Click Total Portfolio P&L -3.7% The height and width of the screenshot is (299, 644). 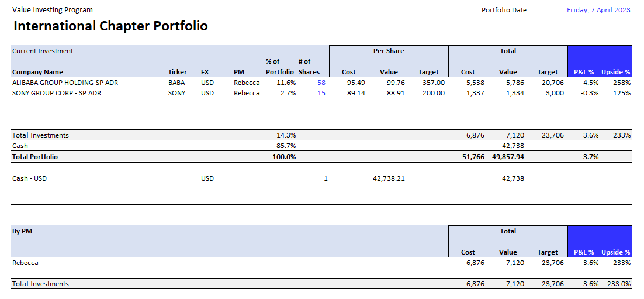click(x=590, y=156)
